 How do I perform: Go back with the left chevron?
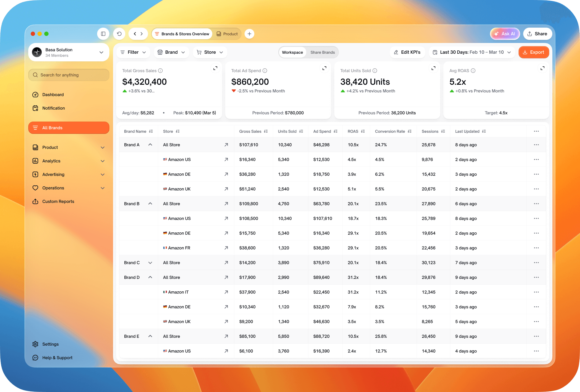[x=135, y=34]
